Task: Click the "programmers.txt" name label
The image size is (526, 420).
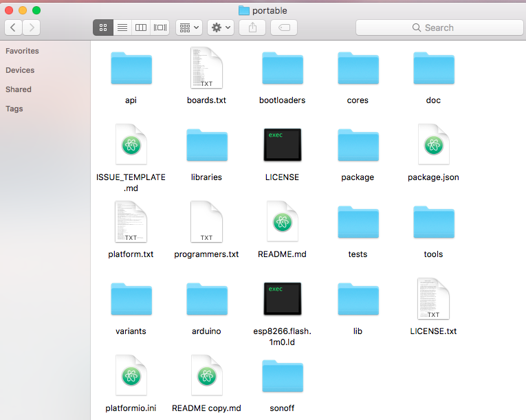Action: [x=206, y=254]
